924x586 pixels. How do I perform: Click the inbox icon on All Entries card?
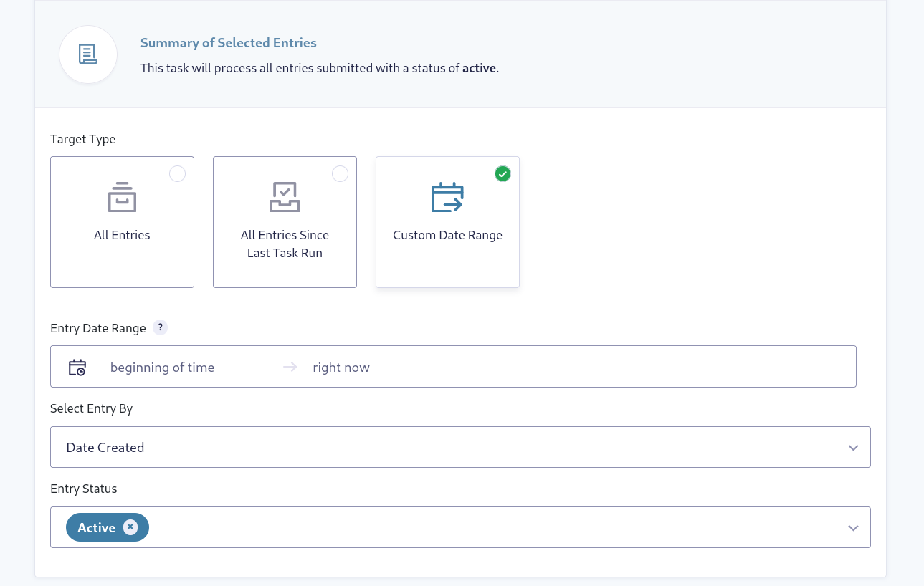coord(122,196)
